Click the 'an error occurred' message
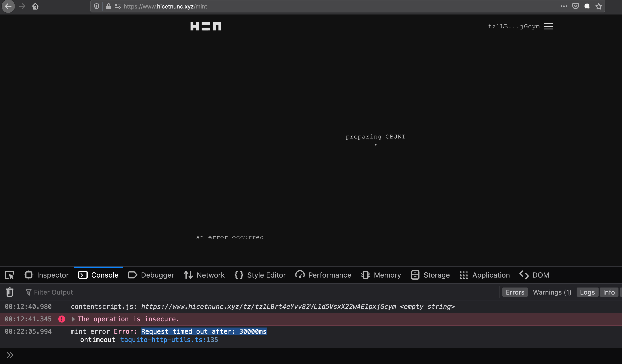 tap(230, 237)
